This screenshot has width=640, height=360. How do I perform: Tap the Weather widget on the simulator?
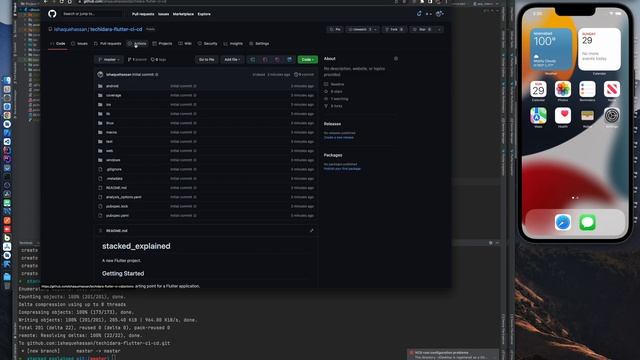tap(551, 49)
